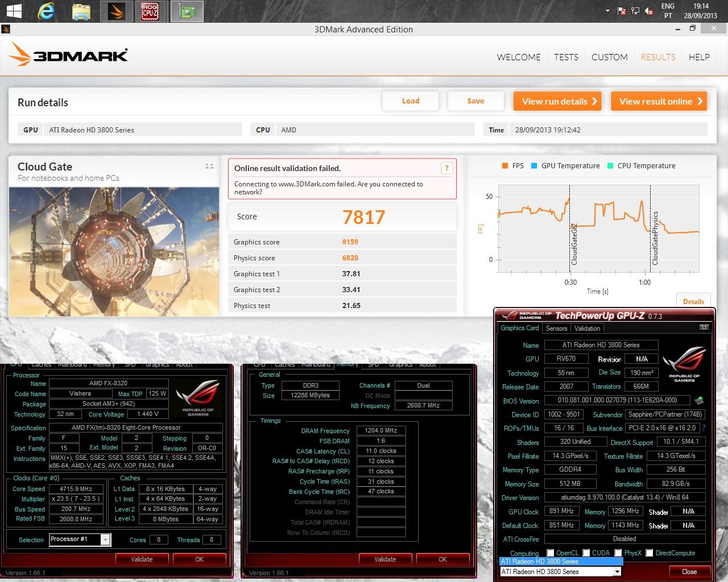
Task: Click the validation failed help question mark
Action: (446, 168)
